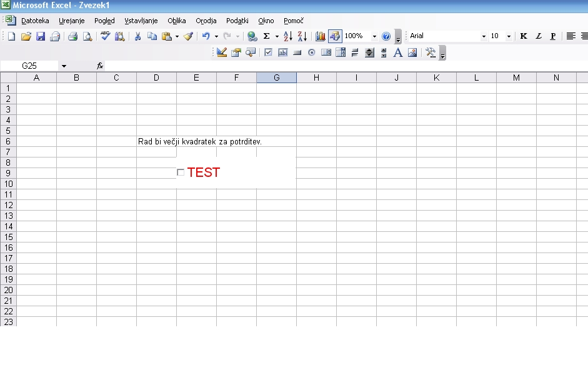The width and height of the screenshot is (588, 375).
Task: Open the Datoteka menu
Action: (35, 21)
